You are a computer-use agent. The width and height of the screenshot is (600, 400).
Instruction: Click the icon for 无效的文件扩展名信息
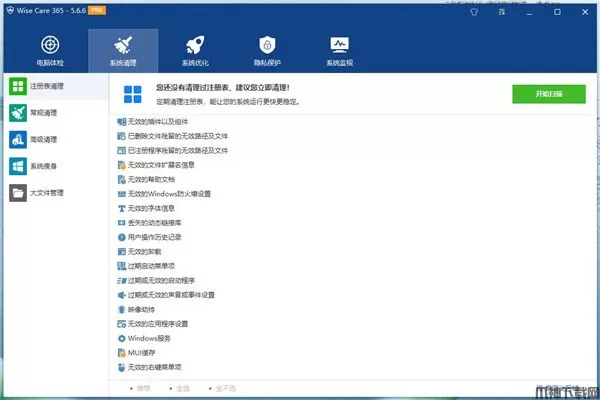point(121,165)
